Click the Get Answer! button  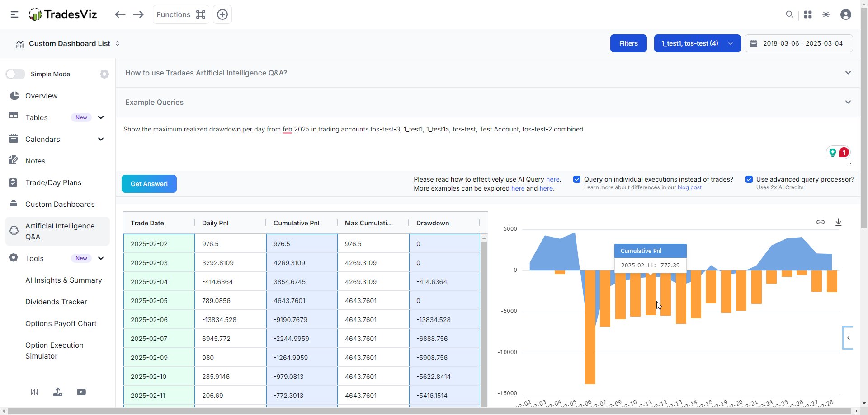[x=149, y=184]
